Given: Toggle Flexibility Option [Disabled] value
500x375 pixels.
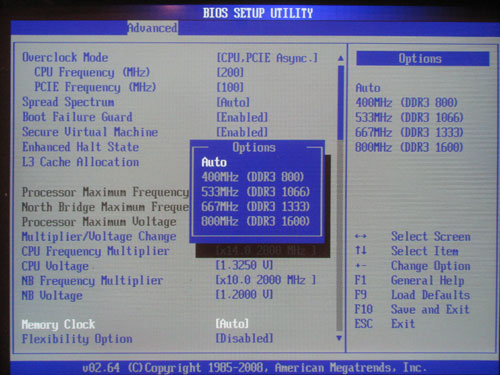Looking at the screenshot, I should 244,339.
